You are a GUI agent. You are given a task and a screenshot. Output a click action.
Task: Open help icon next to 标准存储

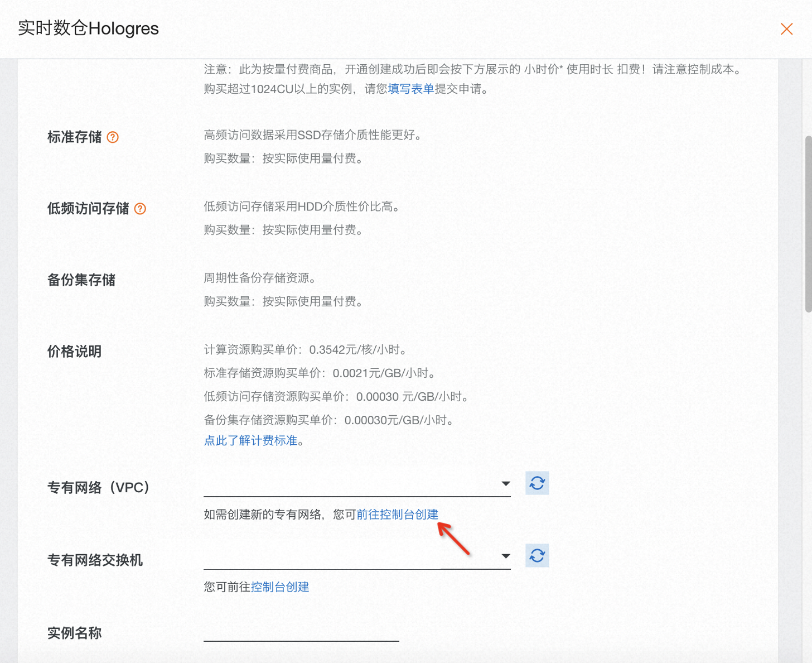(x=113, y=137)
